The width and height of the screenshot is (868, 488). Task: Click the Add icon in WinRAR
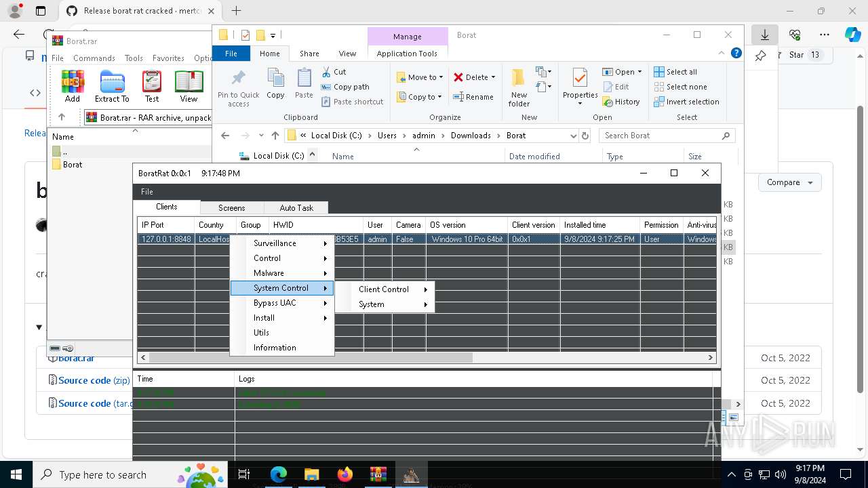tap(73, 86)
